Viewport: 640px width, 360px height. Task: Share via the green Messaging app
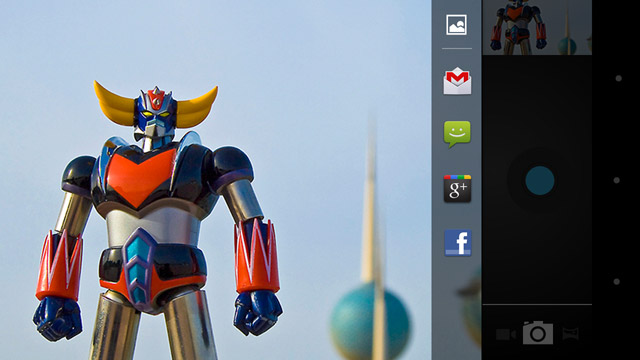point(457,134)
